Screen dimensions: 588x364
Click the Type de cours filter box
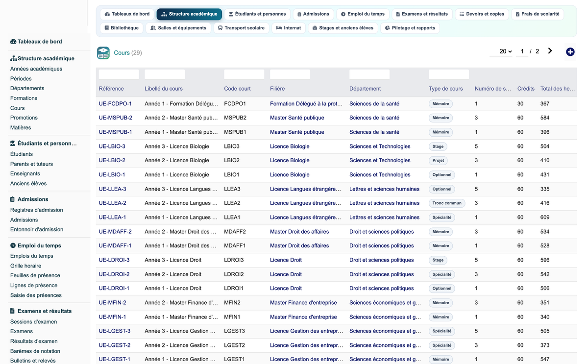[449, 74]
